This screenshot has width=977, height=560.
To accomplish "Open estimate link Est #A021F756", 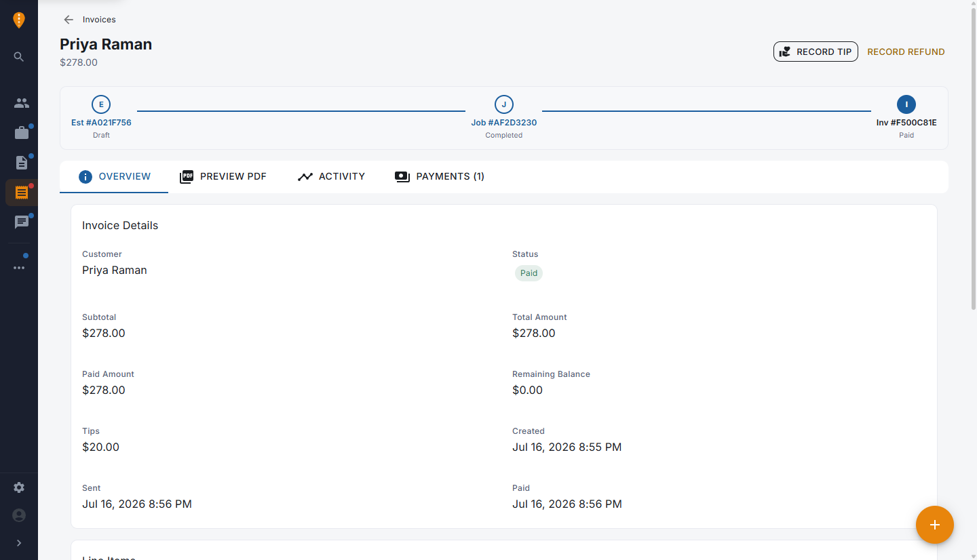I will 101,123.
